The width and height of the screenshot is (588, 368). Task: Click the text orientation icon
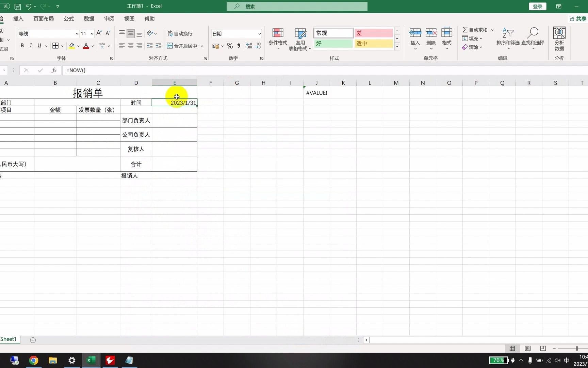pos(150,33)
